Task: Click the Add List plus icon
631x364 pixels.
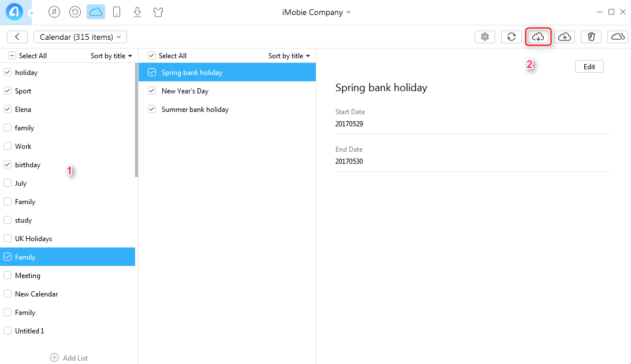Action: pyautogui.click(x=54, y=358)
